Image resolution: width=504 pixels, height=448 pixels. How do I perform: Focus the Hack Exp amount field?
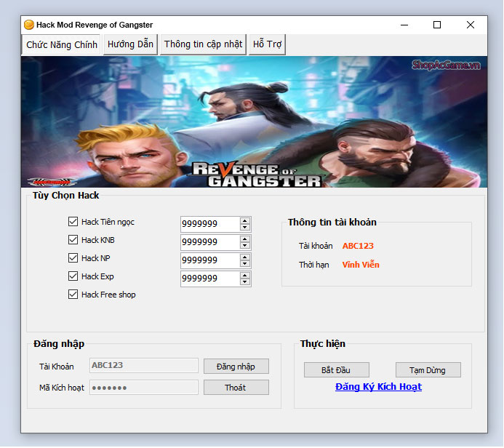point(210,279)
